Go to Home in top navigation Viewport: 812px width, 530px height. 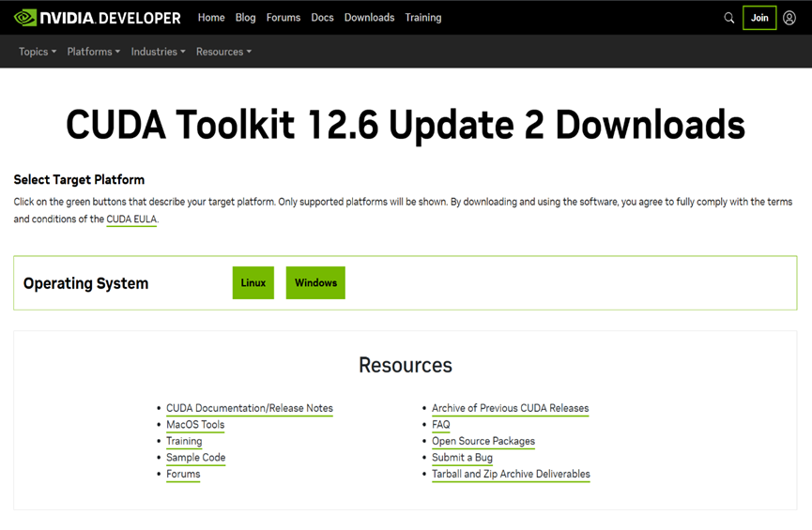tap(211, 18)
